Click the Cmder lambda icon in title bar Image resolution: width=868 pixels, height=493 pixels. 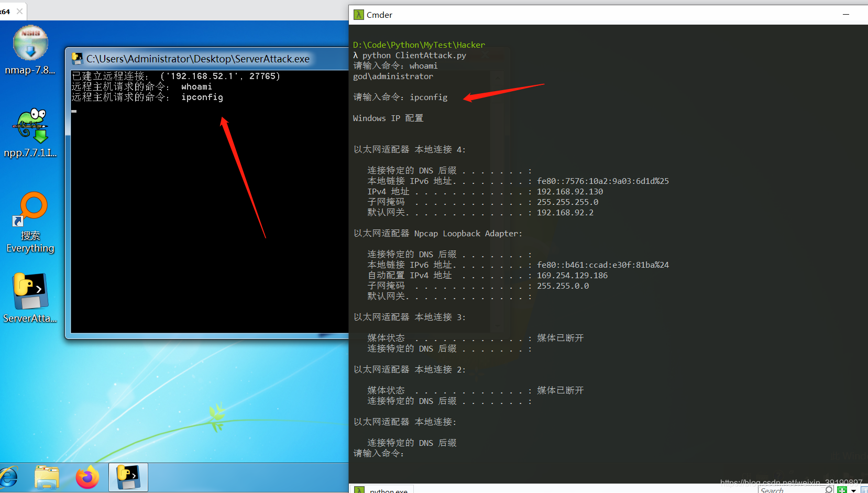tap(358, 15)
